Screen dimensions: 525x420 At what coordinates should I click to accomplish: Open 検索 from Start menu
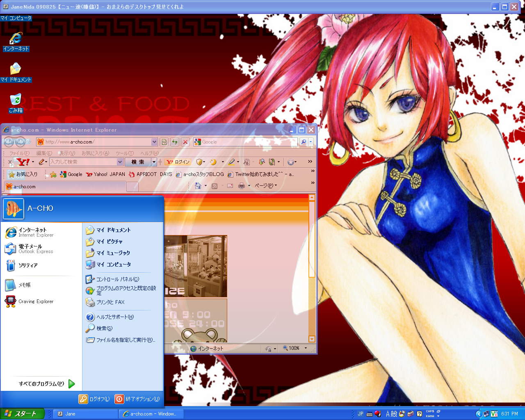99,329
